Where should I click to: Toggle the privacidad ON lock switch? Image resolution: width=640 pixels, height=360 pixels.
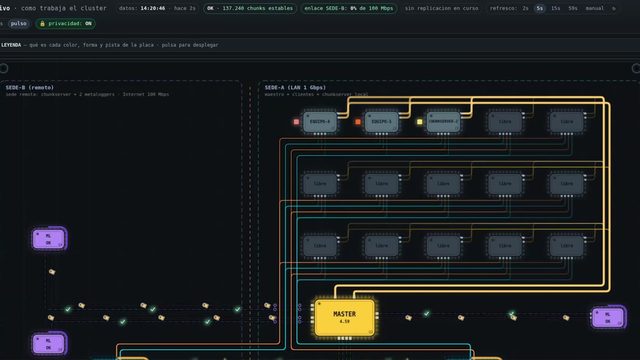pyautogui.click(x=66, y=24)
